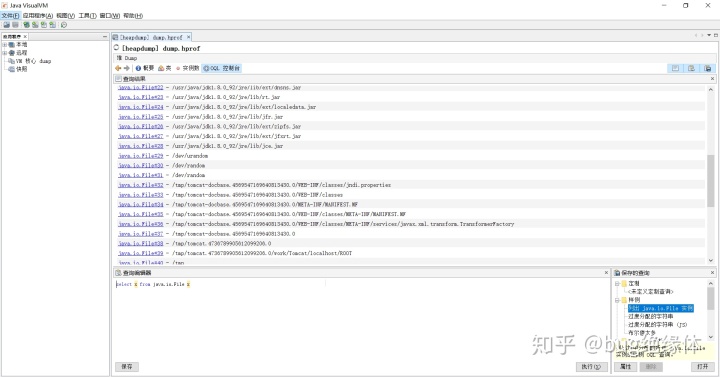Select the last visible sample query row
Viewport: 720px width, 377px height.
tap(642, 333)
